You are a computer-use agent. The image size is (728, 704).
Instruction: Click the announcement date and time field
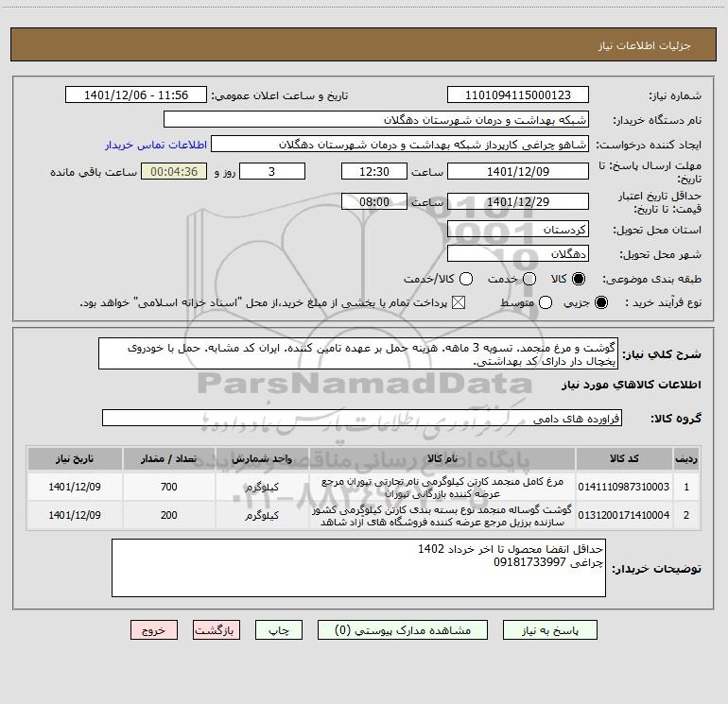136,95
